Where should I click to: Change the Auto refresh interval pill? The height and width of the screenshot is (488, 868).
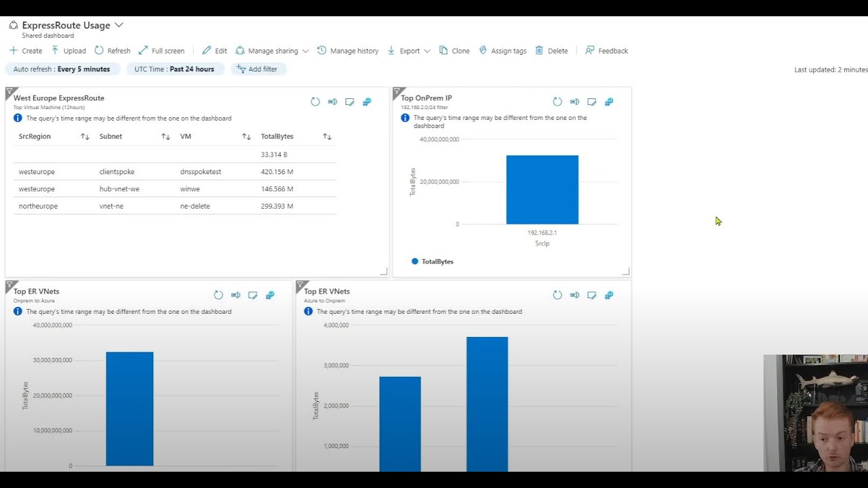tap(62, 69)
